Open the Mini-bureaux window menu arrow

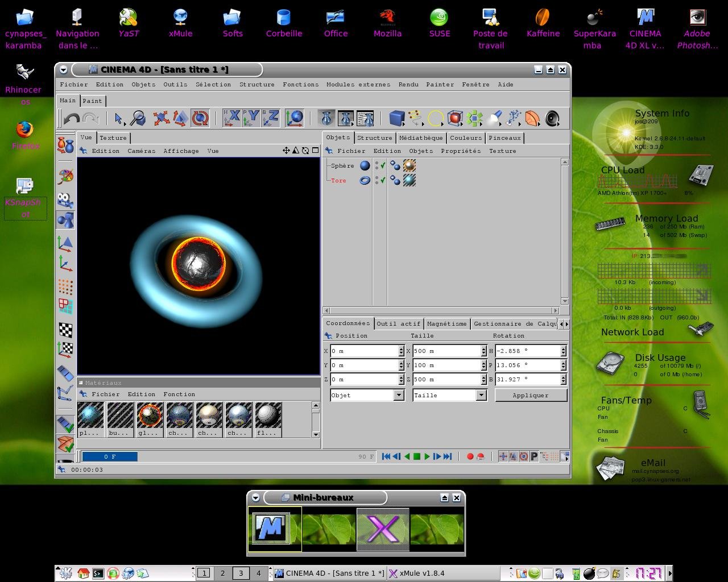[x=255, y=497]
